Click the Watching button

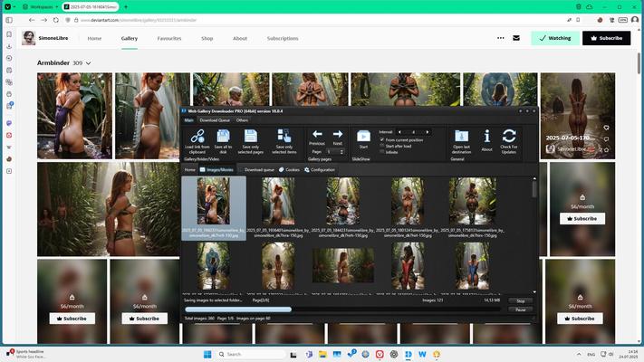pos(555,38)
